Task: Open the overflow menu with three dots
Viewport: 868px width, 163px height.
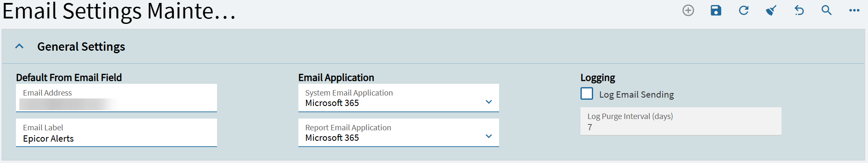Action: point(854,10)
